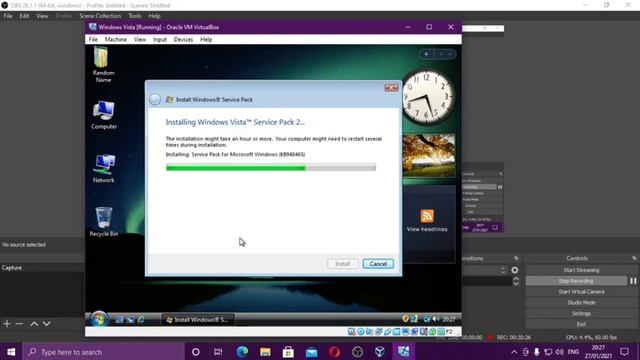Viewport: 640px width, 360px height.
Task: Click Start Virtual Camera in OBS
Action: click(581, 292)
